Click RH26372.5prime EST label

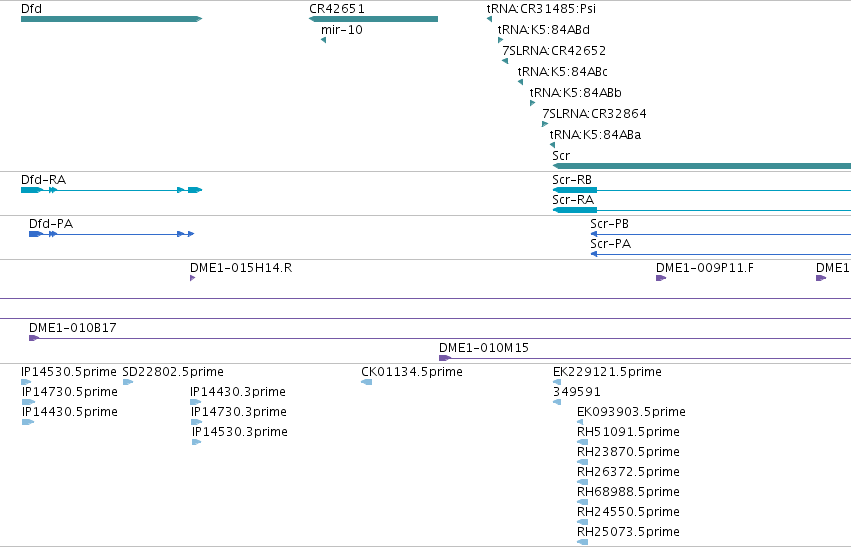click(x=628, y=472)
